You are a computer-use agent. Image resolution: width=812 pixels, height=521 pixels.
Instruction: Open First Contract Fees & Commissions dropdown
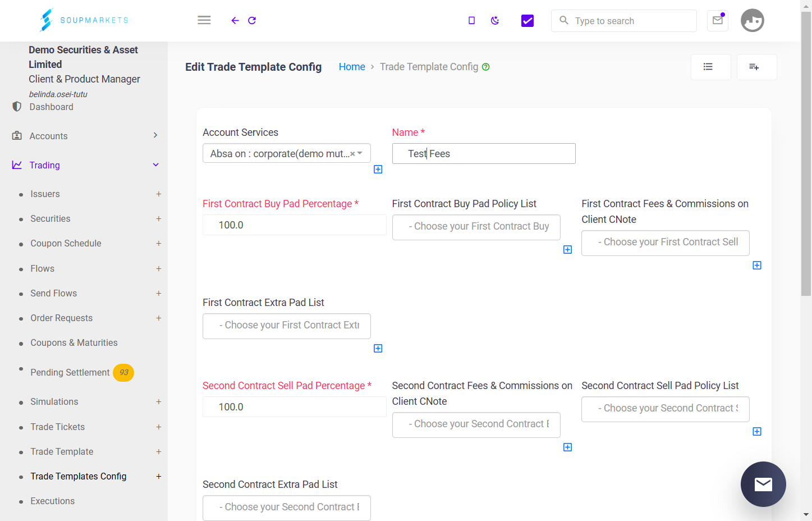tap(666, 243)
